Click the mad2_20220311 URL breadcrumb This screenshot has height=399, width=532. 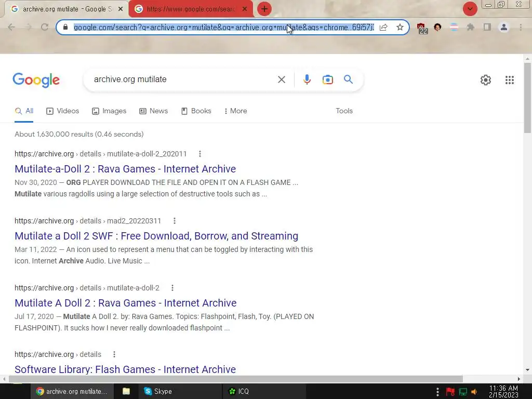pos(87,221)
